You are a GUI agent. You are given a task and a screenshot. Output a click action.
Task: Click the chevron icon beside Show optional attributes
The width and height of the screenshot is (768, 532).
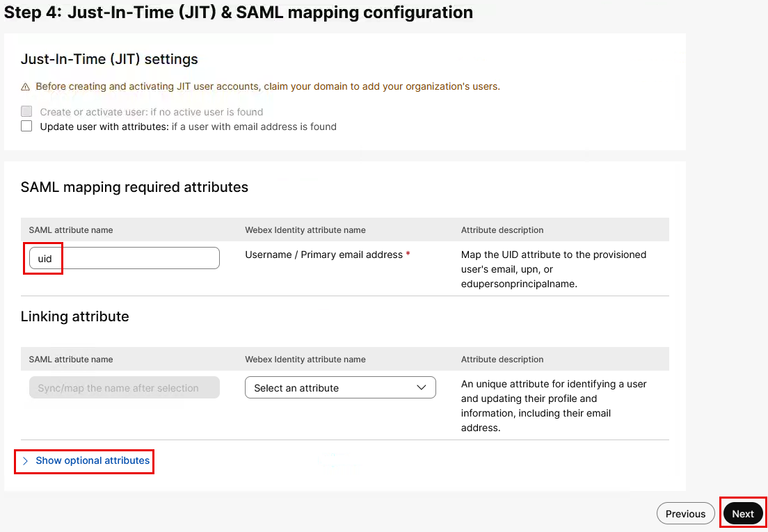tap(26, 461)
